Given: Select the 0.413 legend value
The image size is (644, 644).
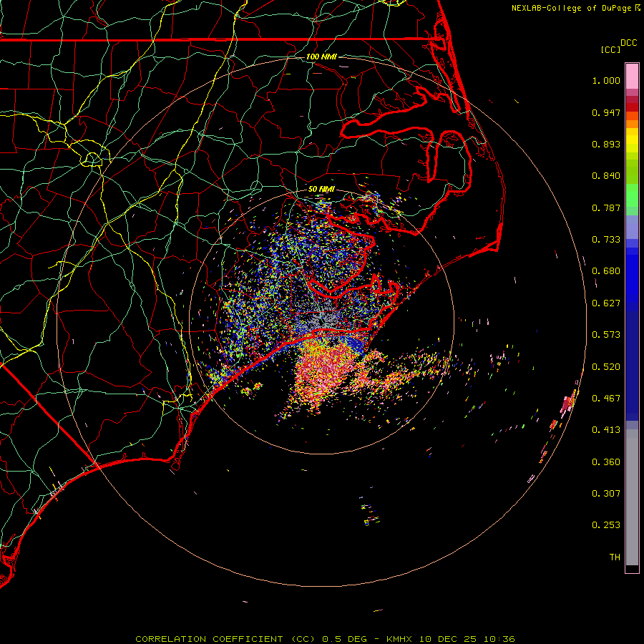Looking at the screenshot, I should pyautogui.click(x=606, y=430).
